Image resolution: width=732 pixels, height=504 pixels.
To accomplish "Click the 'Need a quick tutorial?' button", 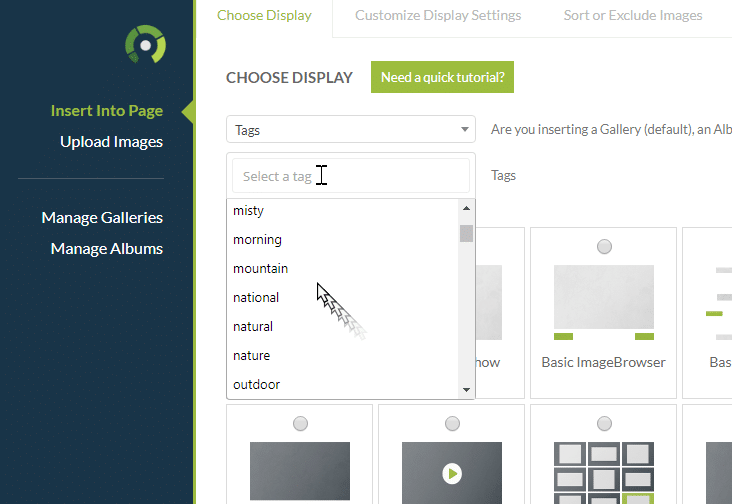I will tap(442, 77).
